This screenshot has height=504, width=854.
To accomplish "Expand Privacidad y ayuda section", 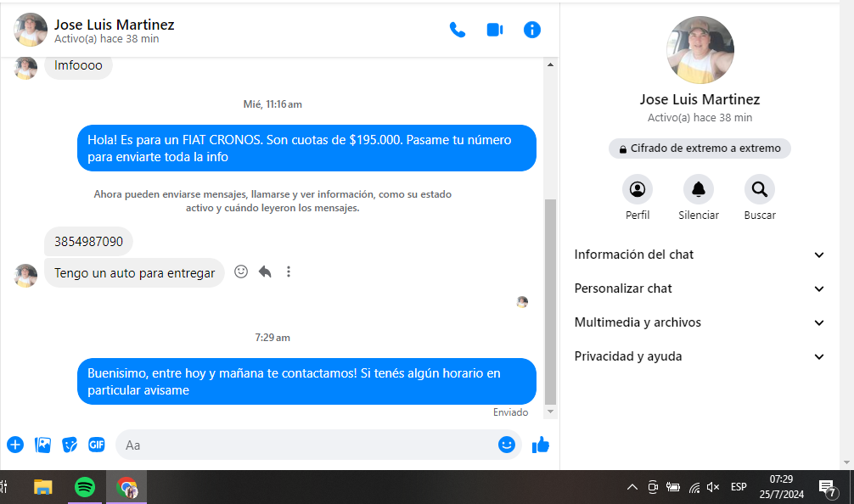I will [x=699, y=356].
